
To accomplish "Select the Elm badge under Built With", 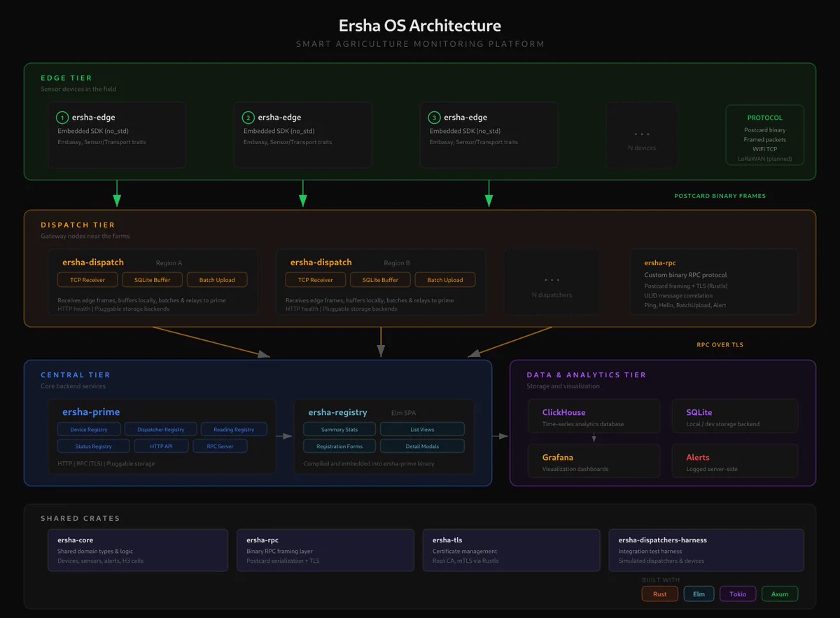I will click(x=699, y=594).
